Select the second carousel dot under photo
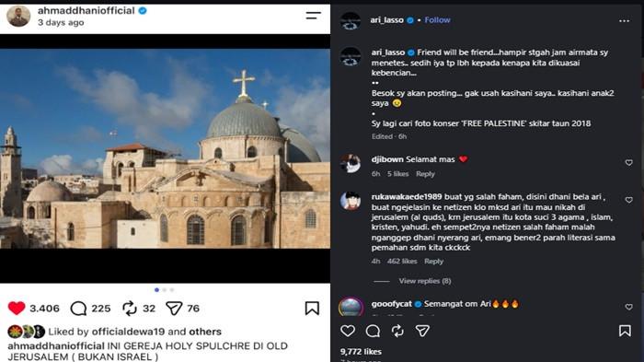Viewport: 644px width, 362px height. (165, 290)
